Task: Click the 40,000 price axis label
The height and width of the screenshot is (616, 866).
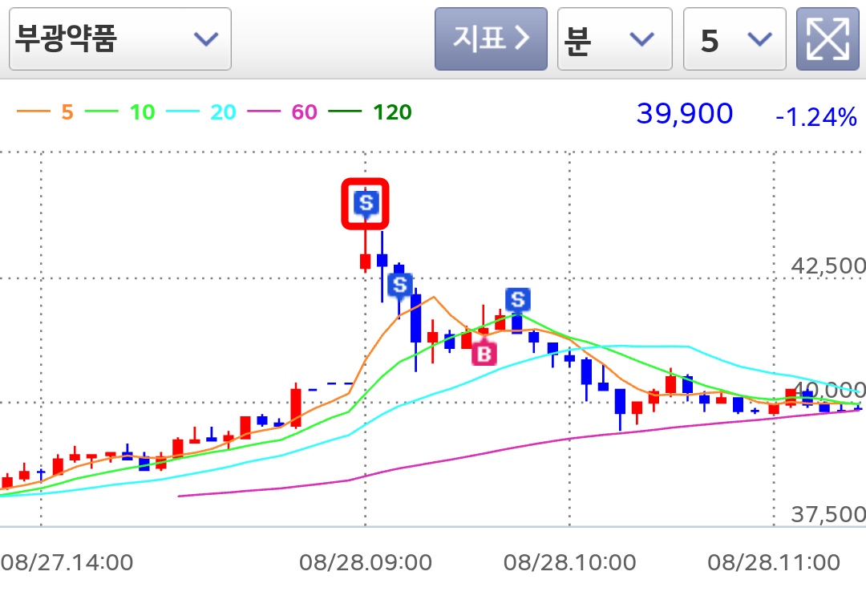Action: pyautogui.click(x=829, y=390)
